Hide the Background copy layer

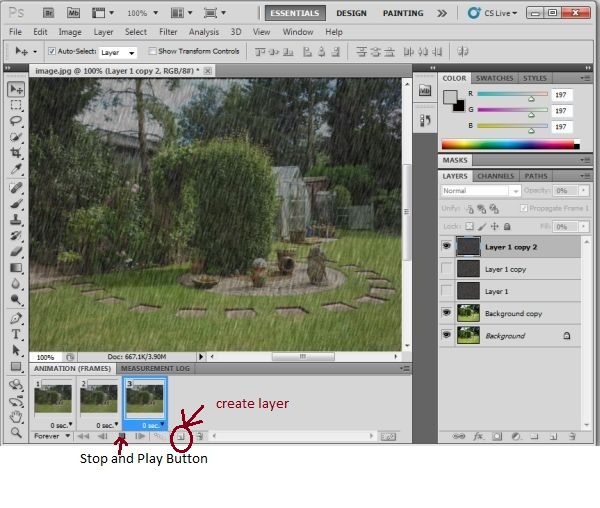[447, 313]
